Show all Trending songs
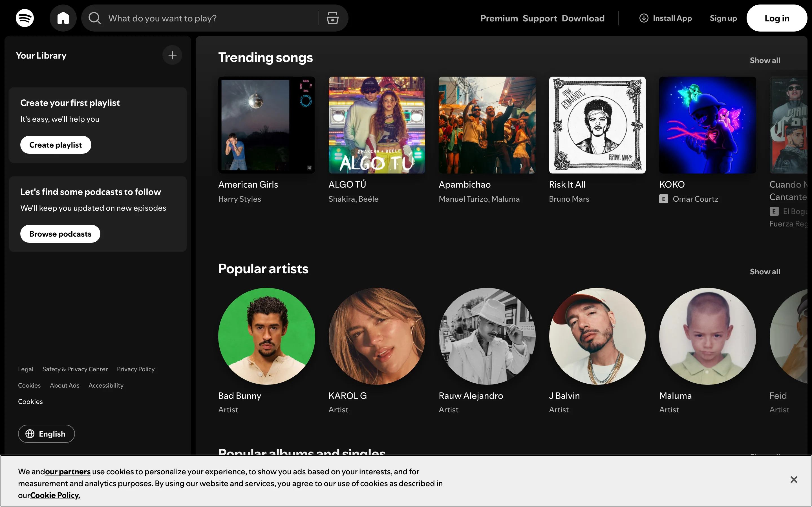Viewport: 812px width, 507px height. [765, 60]
